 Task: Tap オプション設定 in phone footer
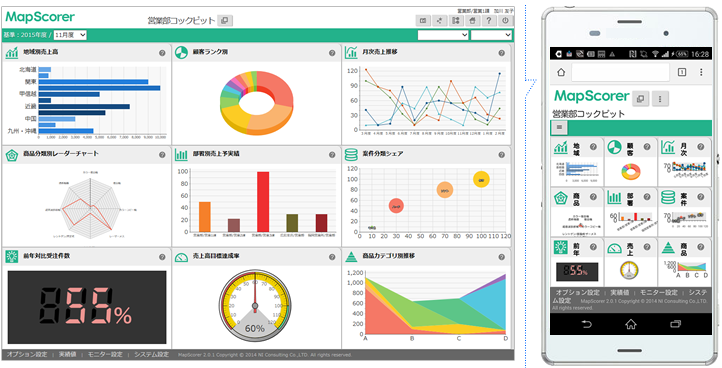click(577, 292)
